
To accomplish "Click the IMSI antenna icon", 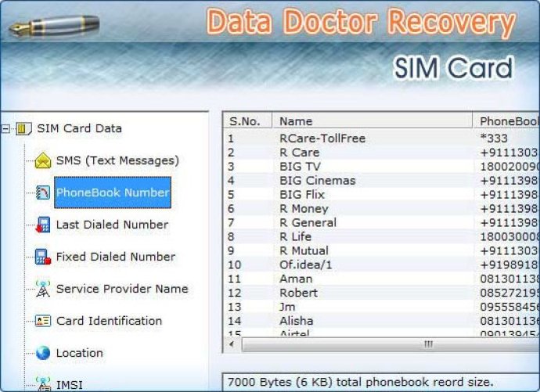I will click(x=43, y=384).
